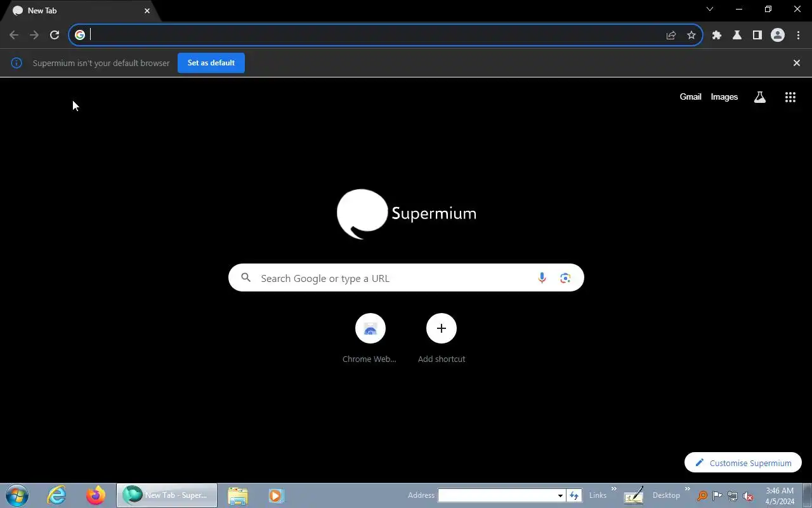Toggle the side panel
Viewport: 812px width, 508px height.
point(757,35)
